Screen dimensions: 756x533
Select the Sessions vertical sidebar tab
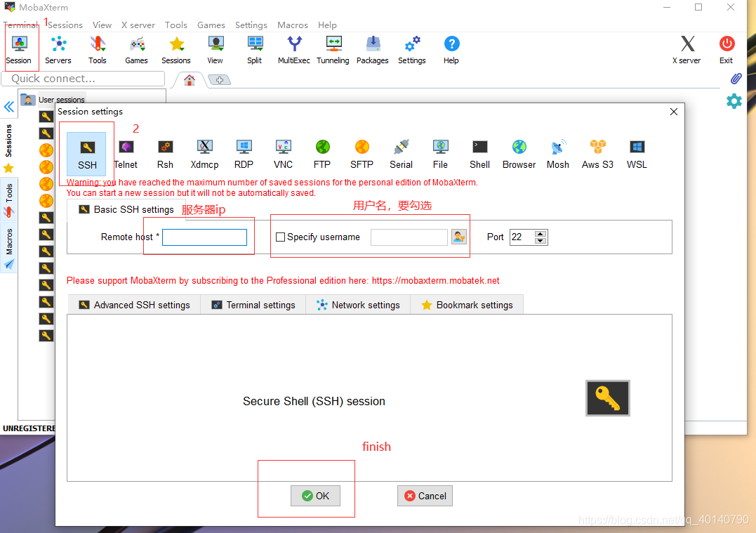(8, 149)
